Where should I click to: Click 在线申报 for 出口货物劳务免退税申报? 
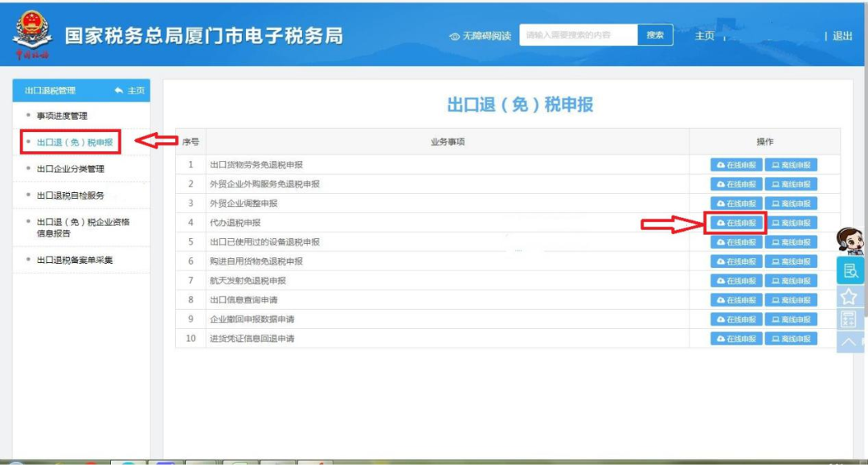[x=736, y=165]
